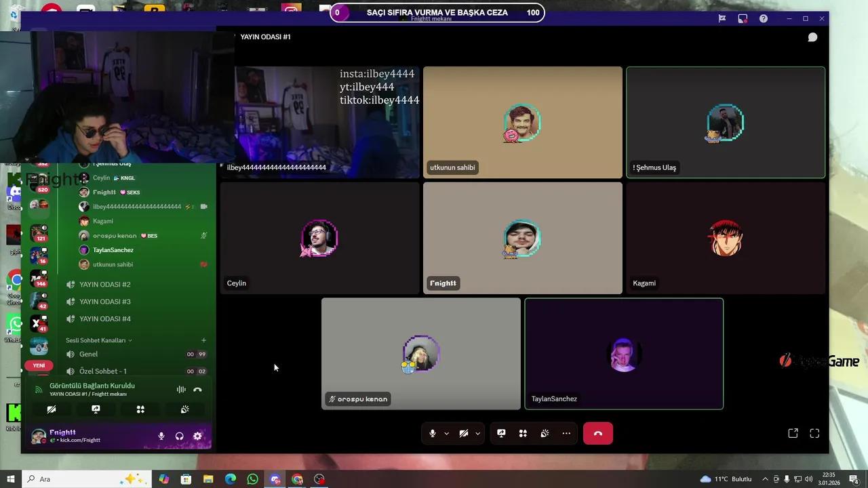Deafen with the headphones icon
This screenshot has height=488, width=868.
180,436
